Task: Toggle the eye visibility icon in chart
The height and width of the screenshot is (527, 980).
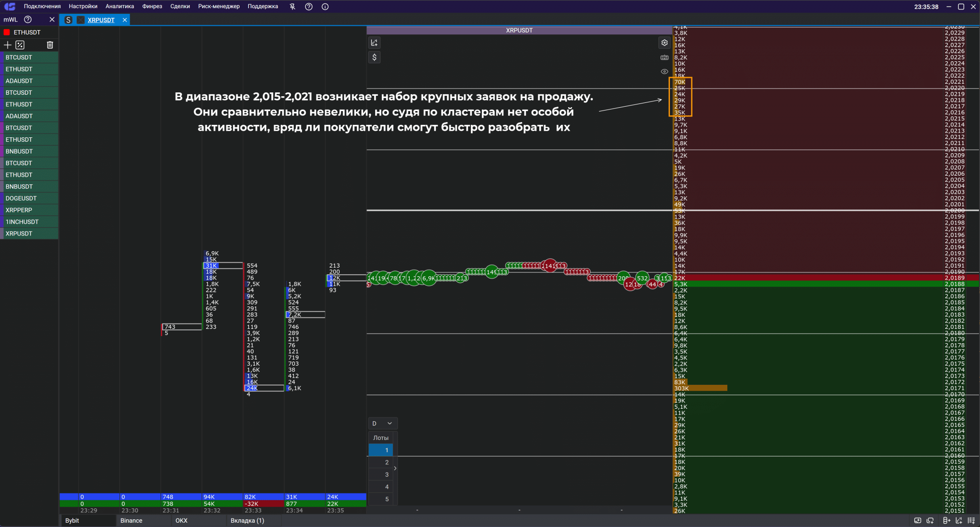Action: pos(665,72)
